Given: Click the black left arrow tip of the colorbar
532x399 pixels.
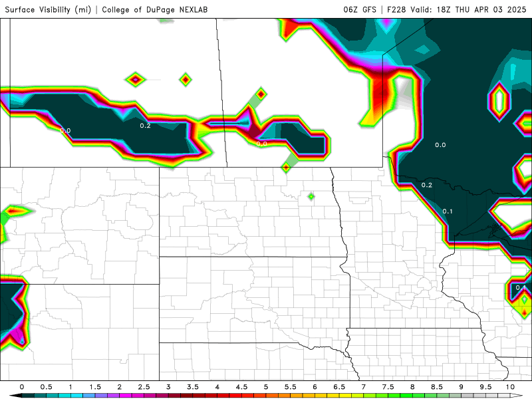Looking at the screenshot, I should [x=15, y=396].
